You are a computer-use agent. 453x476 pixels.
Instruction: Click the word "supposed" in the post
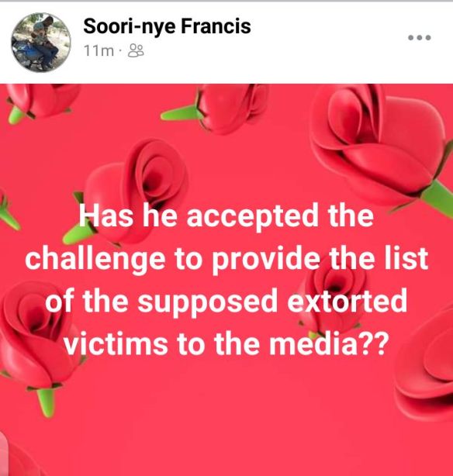[x=208, y=302]
